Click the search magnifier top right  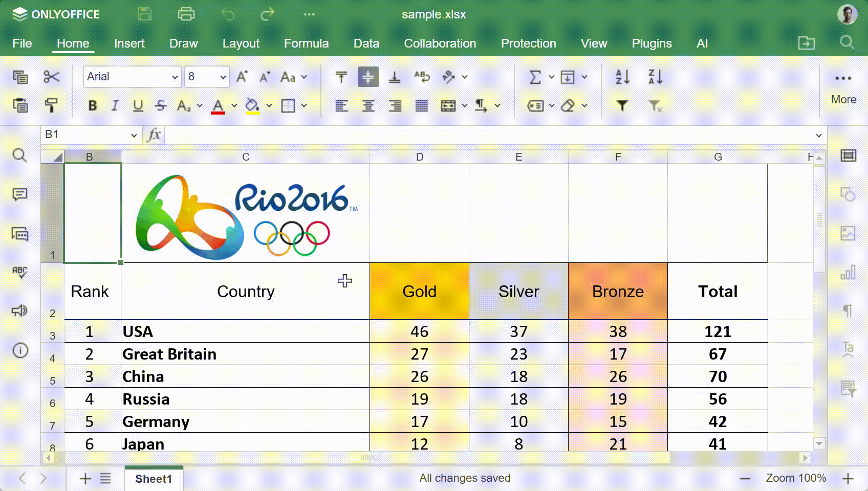click(x=847, y=42)
